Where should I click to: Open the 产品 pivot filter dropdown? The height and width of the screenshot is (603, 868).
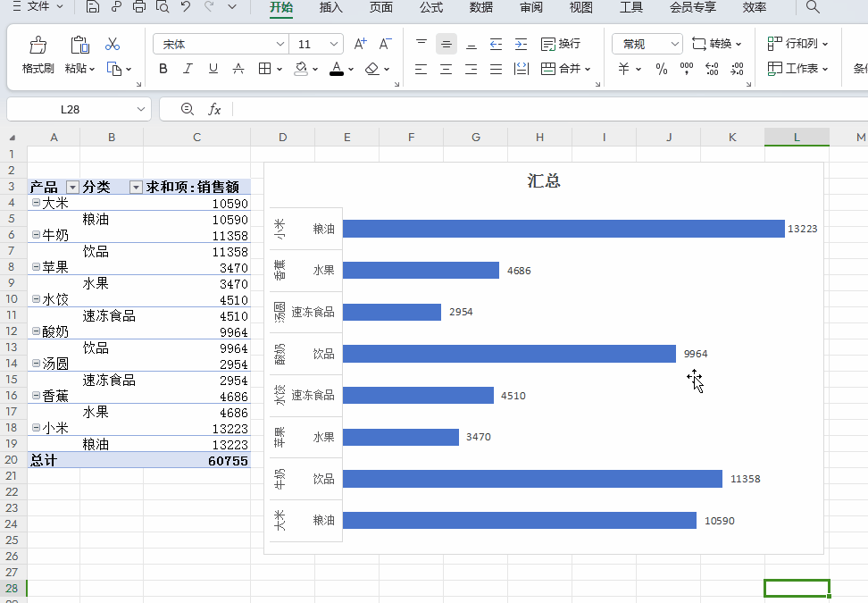72,188
